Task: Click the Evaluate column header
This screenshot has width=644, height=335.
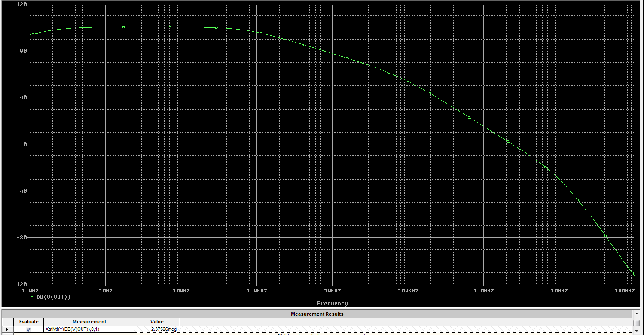Action: pos(29,322)
